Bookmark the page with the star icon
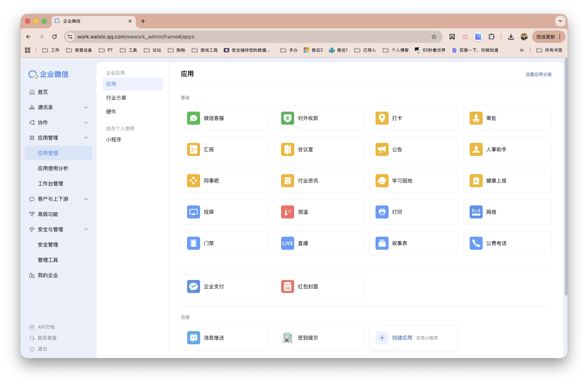 (x=434, y=37)
